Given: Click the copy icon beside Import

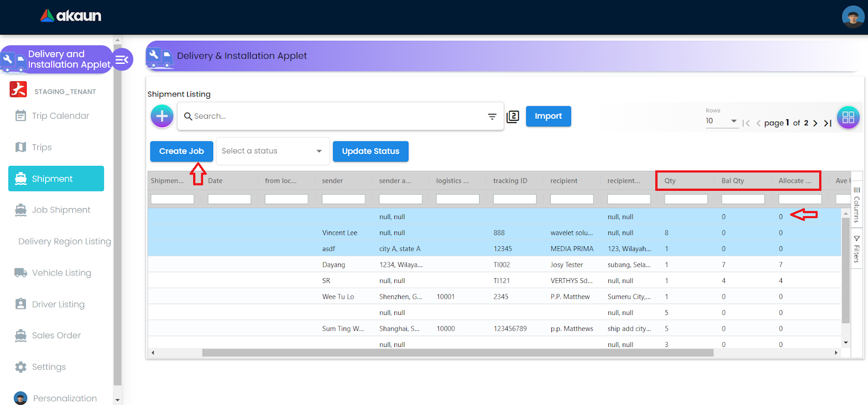Looking at the screenshot, I should tap(513, 117).
